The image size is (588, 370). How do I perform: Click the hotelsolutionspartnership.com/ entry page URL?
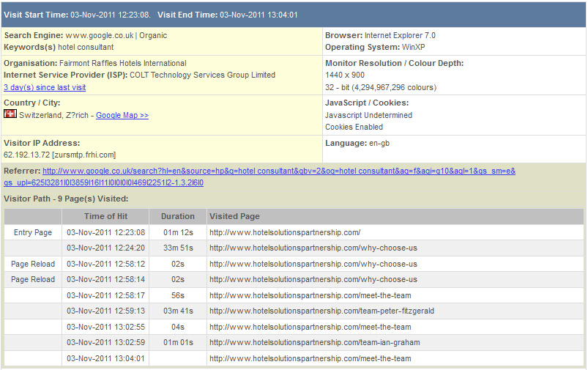coord(285,233)
